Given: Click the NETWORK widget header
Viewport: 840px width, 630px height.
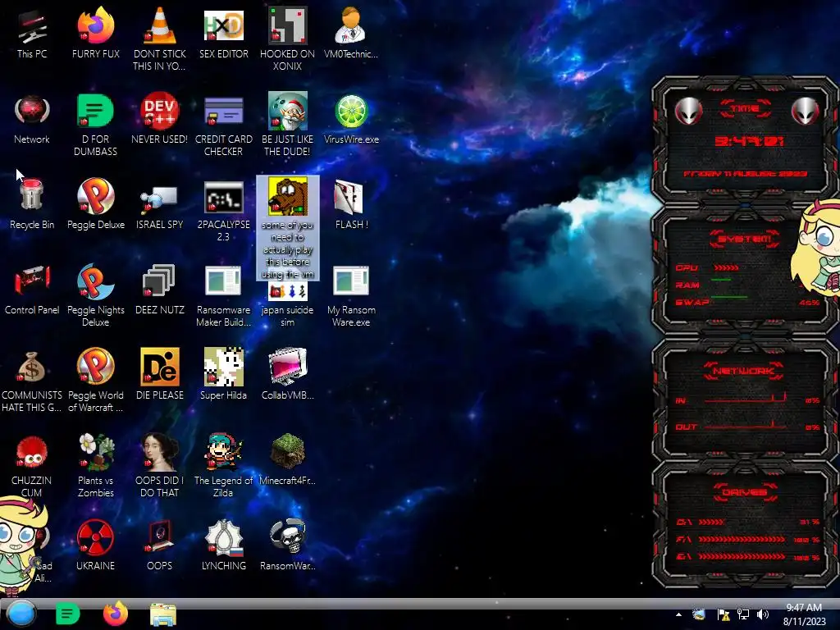Looking at the screenshot, I should pyautogui.click(x=744, y=370).
